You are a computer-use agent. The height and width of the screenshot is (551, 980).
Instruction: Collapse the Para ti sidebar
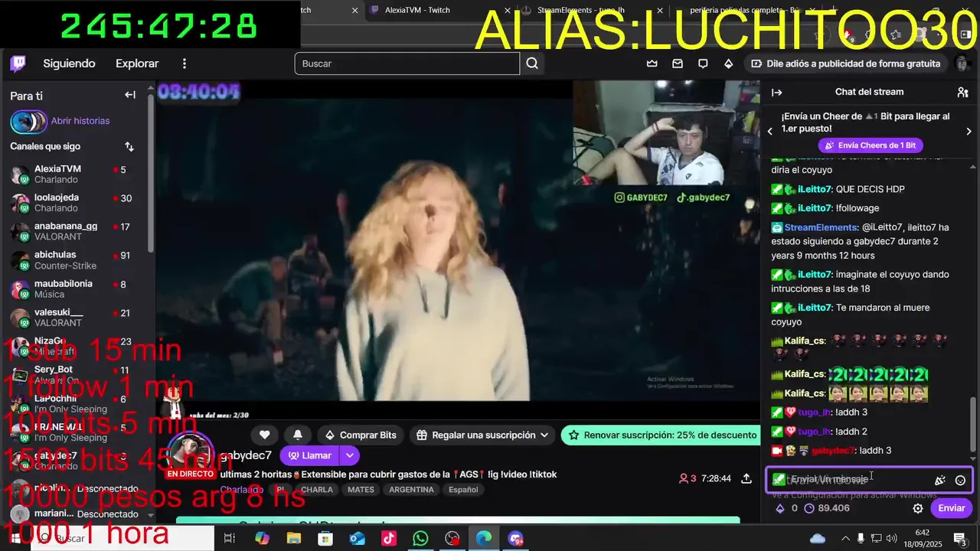(x=130, y=95)
